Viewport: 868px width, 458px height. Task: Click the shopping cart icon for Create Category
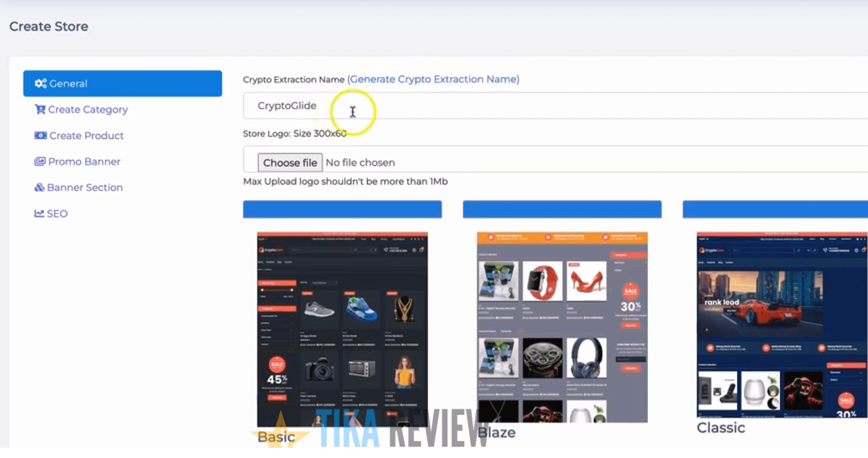click(x=40, y=109)
